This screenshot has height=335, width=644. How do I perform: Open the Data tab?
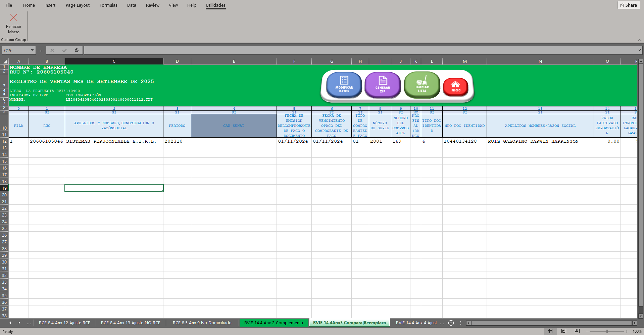(x=132, y=5)
